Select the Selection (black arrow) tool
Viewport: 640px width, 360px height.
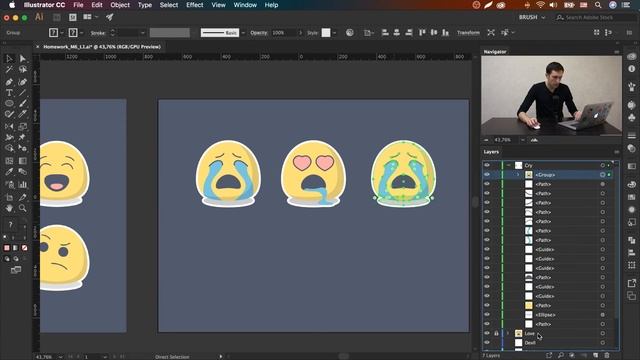pyautogui.click(x=9, y=58)
